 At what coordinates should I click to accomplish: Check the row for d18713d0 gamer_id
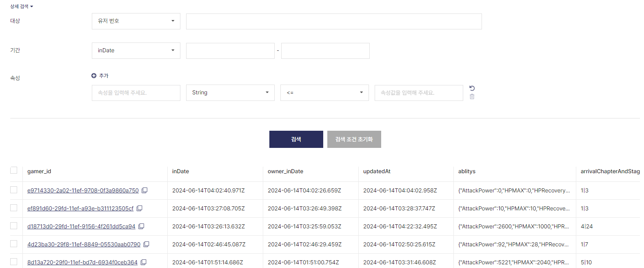[x=14, y=226]
